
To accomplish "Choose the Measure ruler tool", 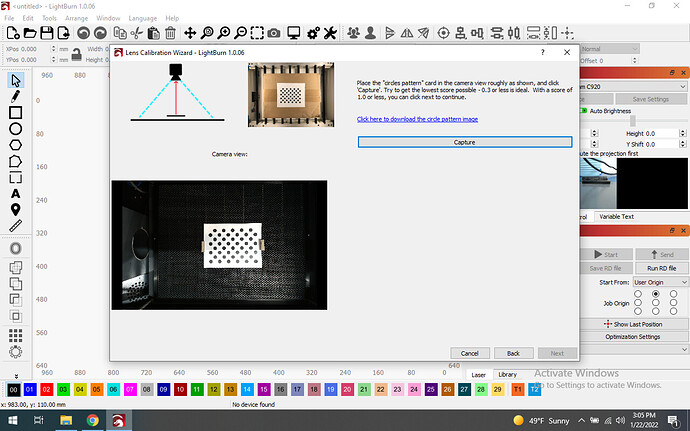I will click(15, 226).
